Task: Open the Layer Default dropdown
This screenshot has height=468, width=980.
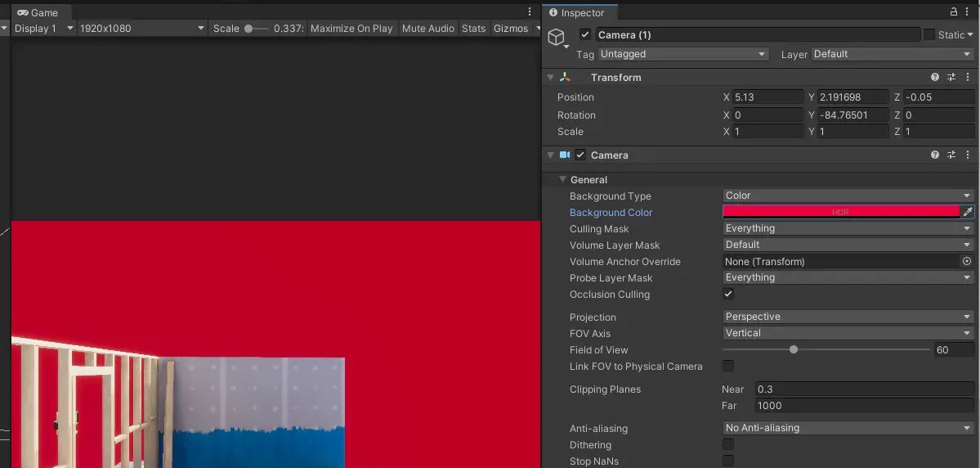Action: tap(893, 55)
